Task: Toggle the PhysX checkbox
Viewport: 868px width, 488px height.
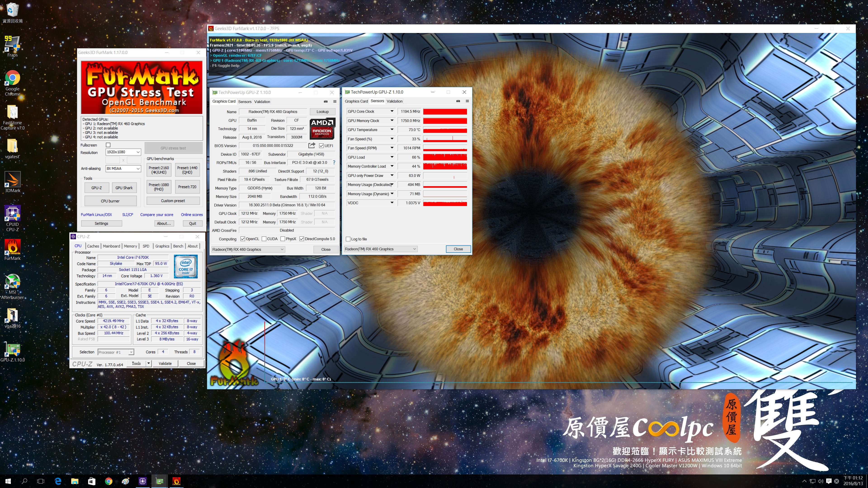Action: (x=283, y=239)
